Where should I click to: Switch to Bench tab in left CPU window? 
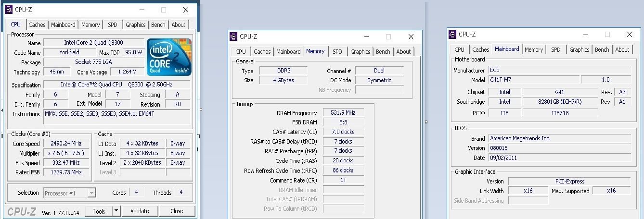click(158, 25)
